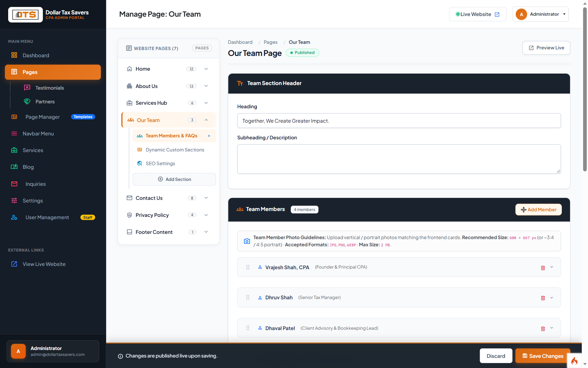Image resolution: width=588 pixels, height=368 pixels.
Task: Click the Save Changes button
Action: [x=543, y=356]
